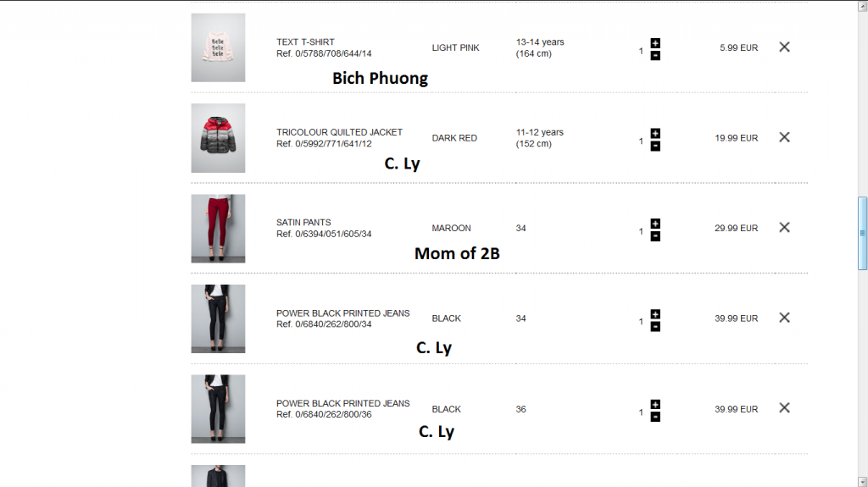Open the Text T-Shirt product thumbnail
This screenshot has width=868, height=487.
(x=218, y=47)
